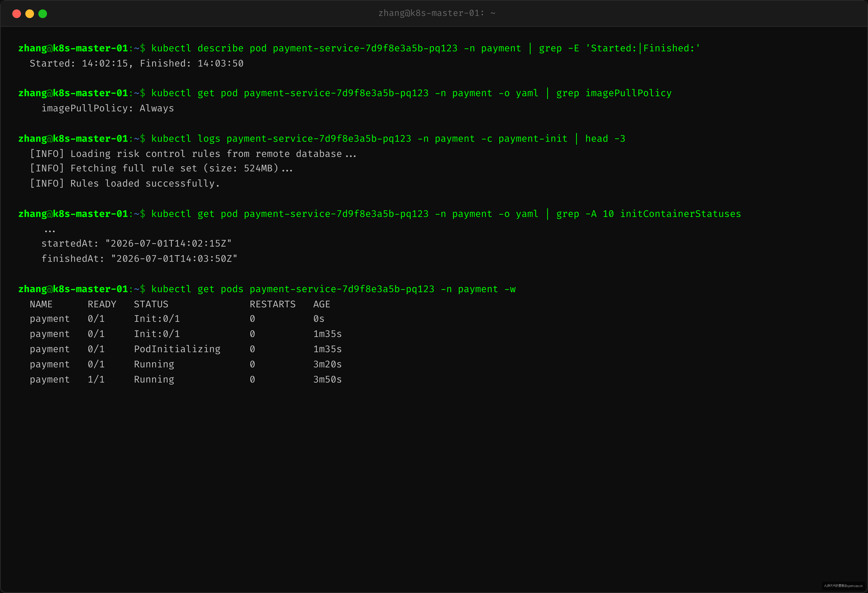Click the STATUS column header
The width and height of the screenshot is (868, 593).
coord(151,304)
